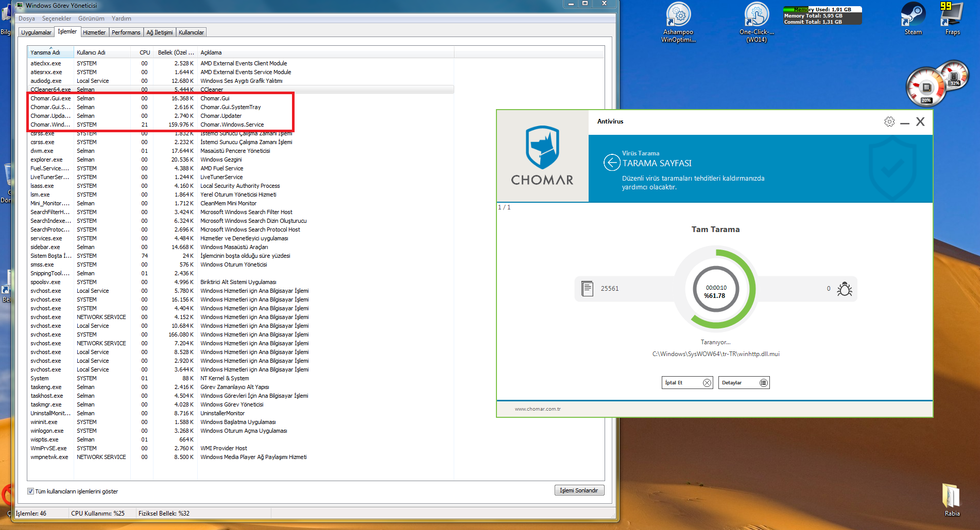The image size is (980, 530).
Task: Minimize the Chomar Antivirus window
Action: pos(905,122)
